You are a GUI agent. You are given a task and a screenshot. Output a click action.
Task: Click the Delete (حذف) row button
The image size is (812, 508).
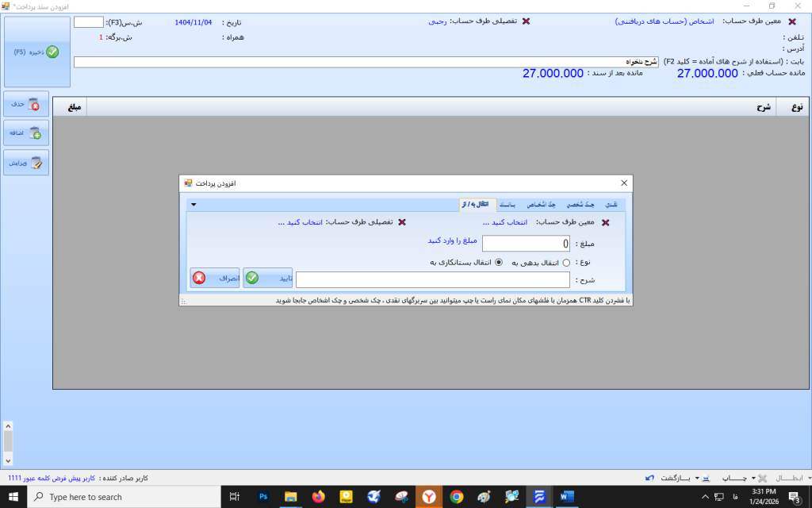(26, 104)
